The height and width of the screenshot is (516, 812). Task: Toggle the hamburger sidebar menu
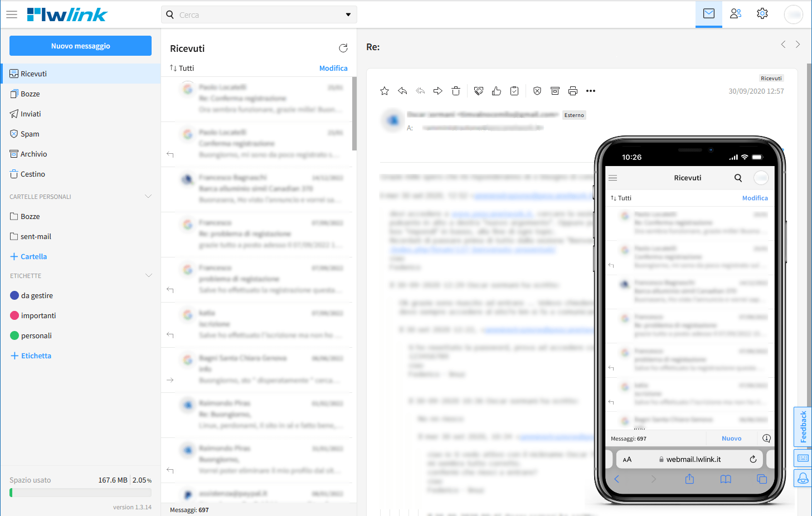[x=12, y=14]
